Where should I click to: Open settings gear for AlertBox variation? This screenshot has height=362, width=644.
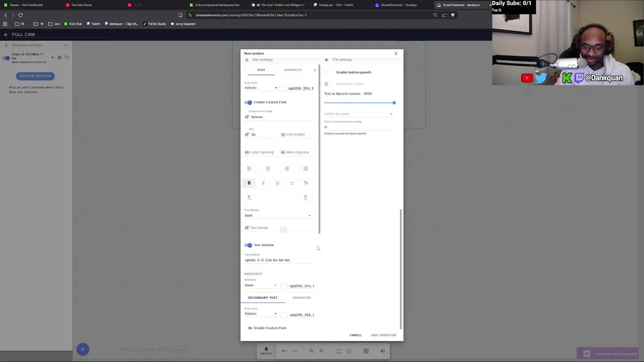[59, 57]
